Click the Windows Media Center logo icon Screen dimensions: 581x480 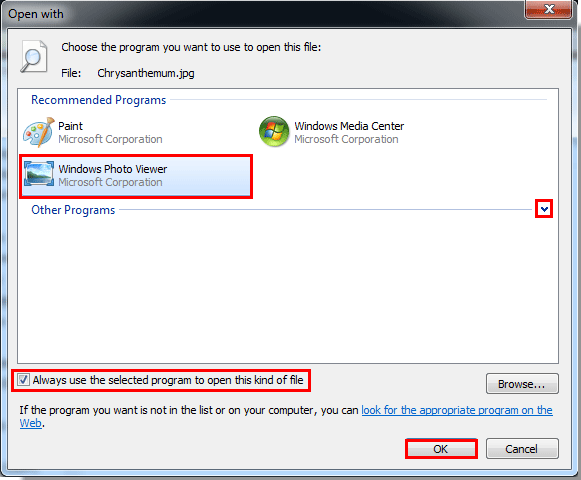pos(274,131)
